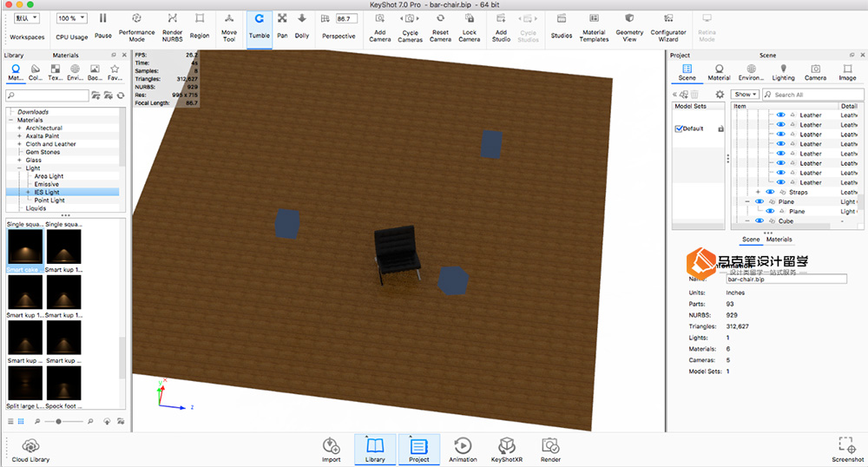Viewport: 868px width, 467px height.
Task: Expand the IES Light subfolder
Action: [29, 192]
